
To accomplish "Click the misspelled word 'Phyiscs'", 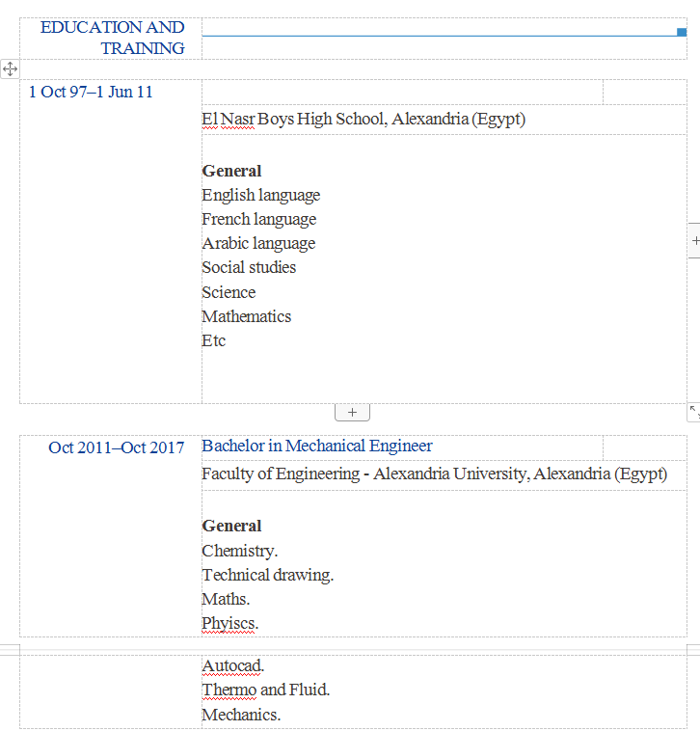I will point(229,624).
